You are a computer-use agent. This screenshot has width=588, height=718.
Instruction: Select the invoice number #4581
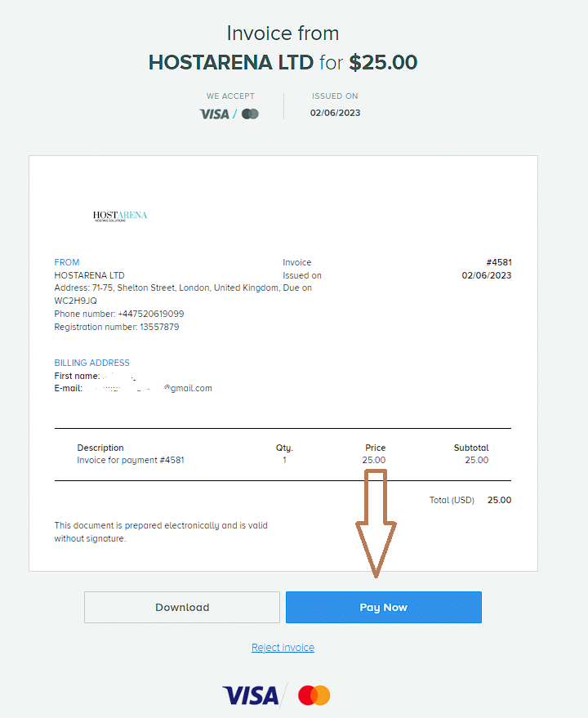[x=499, y=262]
